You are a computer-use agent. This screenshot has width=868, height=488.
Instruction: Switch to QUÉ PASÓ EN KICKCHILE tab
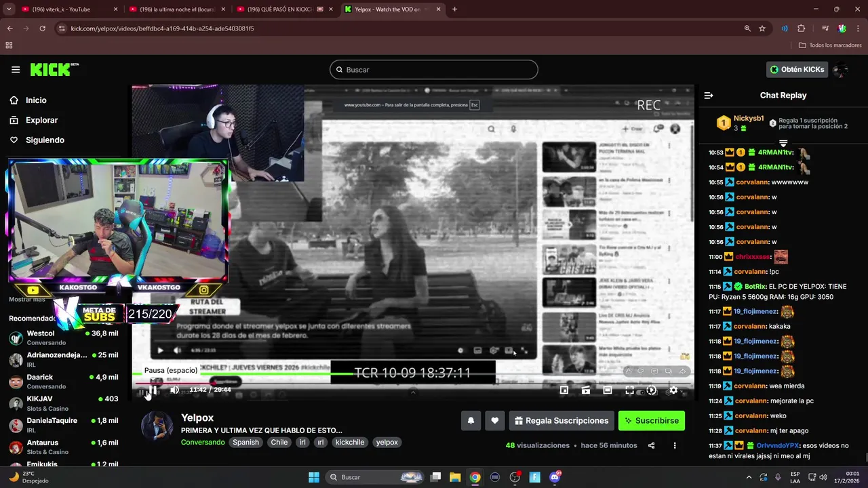tap(285, 9)
